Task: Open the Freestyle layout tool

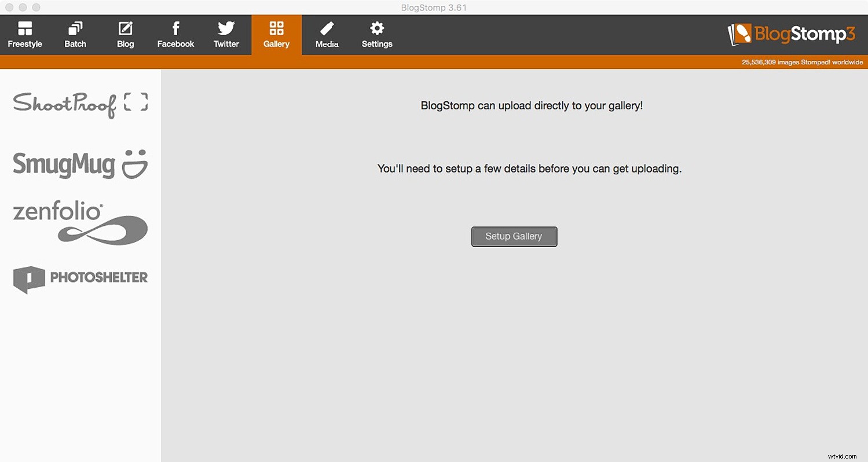Action: click(25, 34)
